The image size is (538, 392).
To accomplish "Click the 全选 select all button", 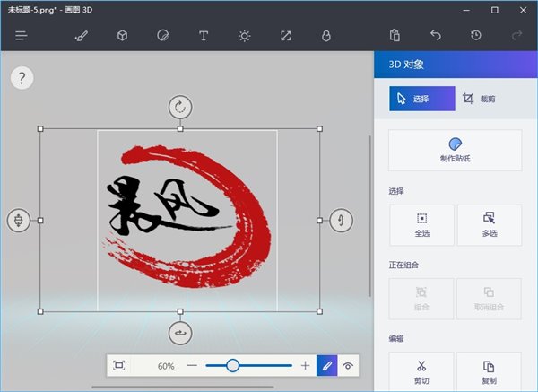I will click(x=421, y=225).
